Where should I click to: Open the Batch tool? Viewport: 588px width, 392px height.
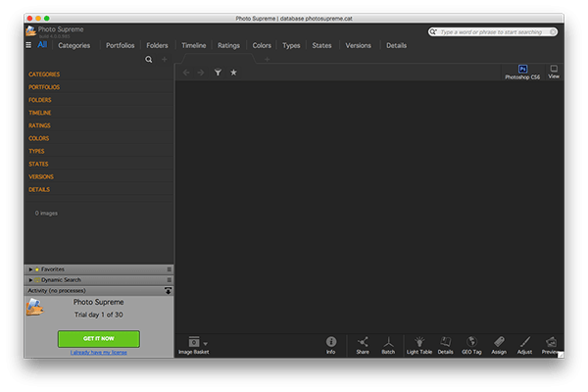click(388, 345)
